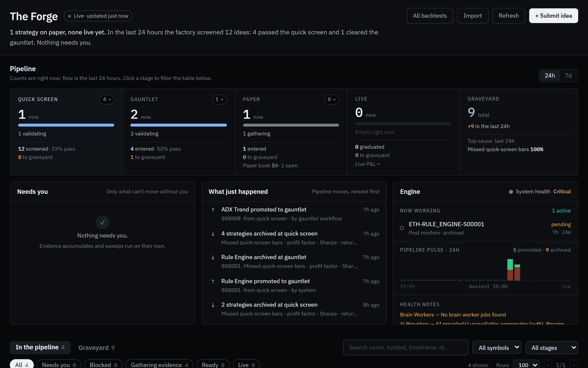The image size is (588, 368).
Task: Go to previous table page
Action: click(548, 365)
